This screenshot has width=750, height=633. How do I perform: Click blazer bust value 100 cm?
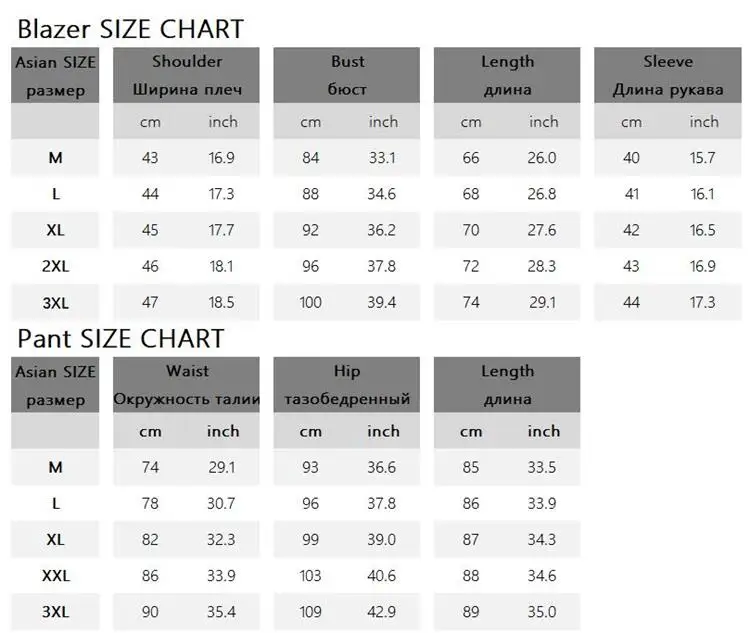(310, 302)
